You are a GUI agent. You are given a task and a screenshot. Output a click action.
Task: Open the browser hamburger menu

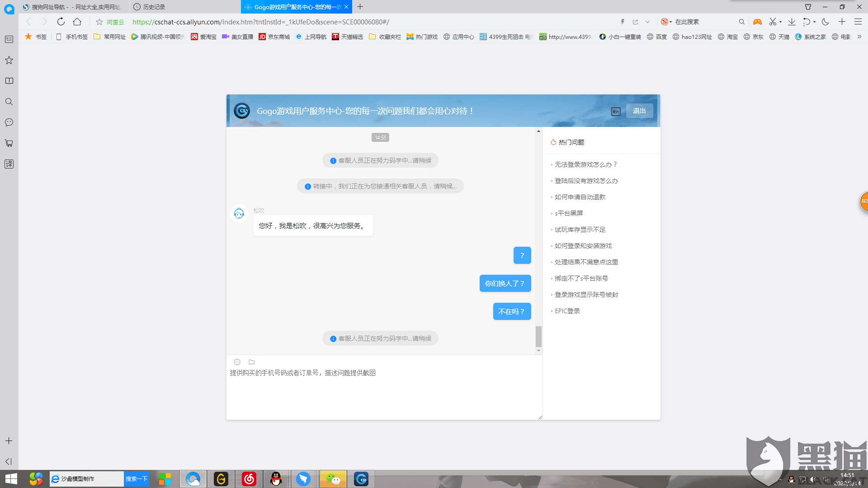pos(857,21)
